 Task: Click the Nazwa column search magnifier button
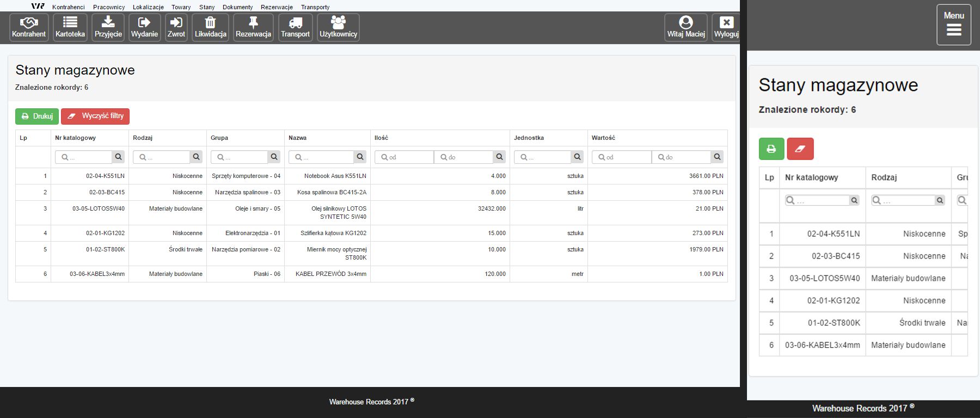click(360, 157)
